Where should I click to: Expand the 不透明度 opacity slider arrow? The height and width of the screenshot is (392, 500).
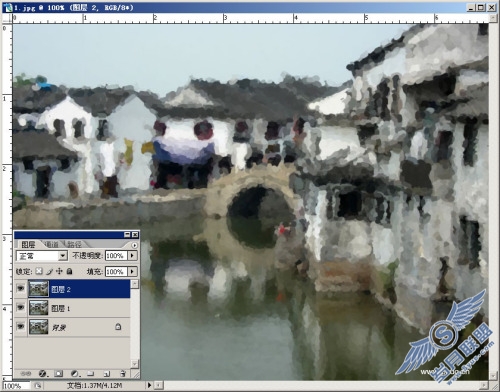133,256
